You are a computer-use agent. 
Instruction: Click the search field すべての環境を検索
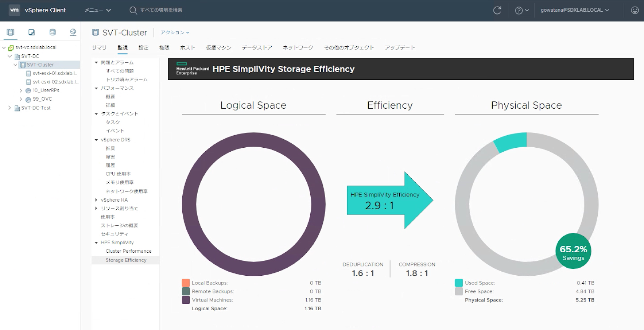pyautogui.click(x=161, y=10)
